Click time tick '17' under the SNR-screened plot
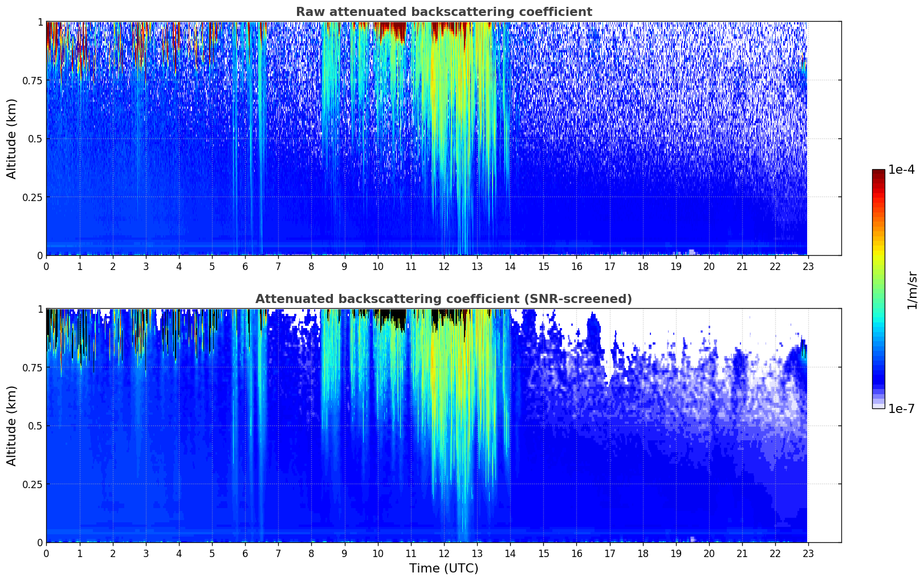Viewport: 924px width, 581px height. (610, 553)
